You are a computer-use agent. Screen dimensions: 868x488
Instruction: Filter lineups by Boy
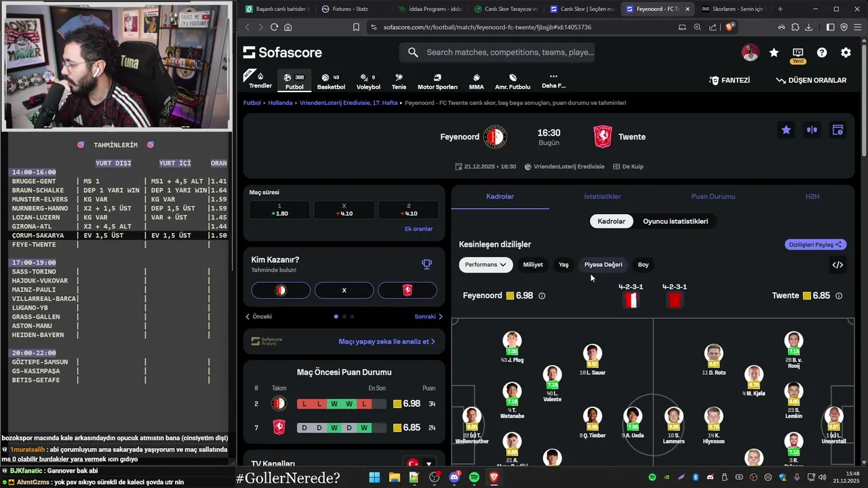tap(643, 265)
